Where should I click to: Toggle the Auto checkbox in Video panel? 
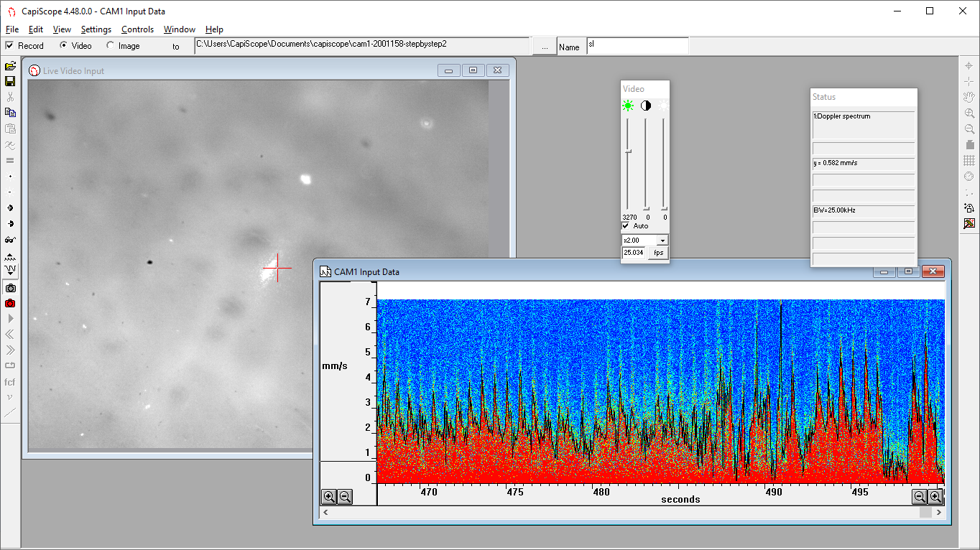pyautogui.click(x=627, y=225)
